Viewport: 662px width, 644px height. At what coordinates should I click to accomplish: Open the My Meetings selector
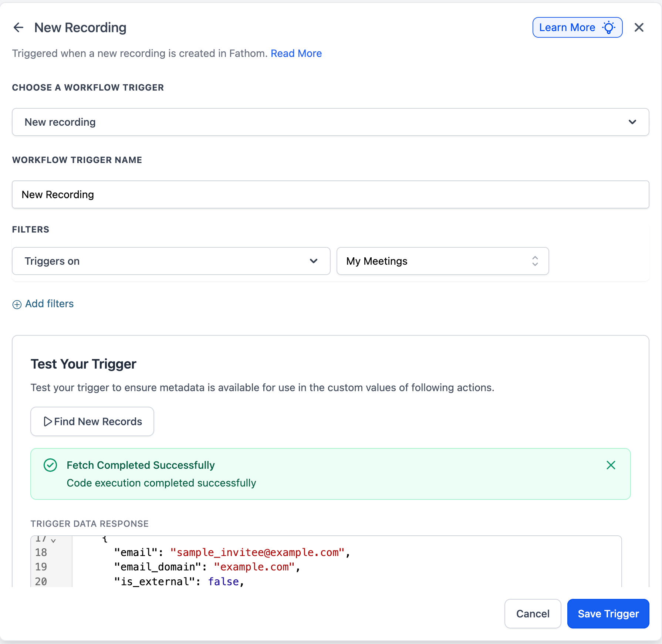(x=443, y=261)
